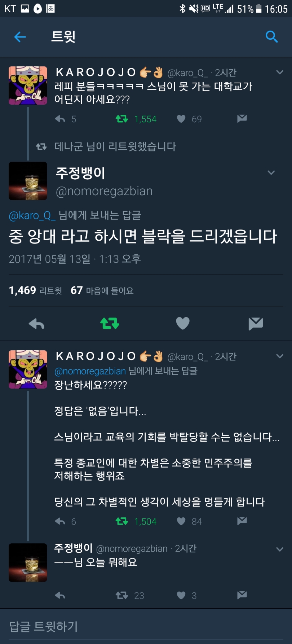Viewport: 292px width, 644px height.
Task: Like the reply with 84 likes
Action: coord(181,521)
